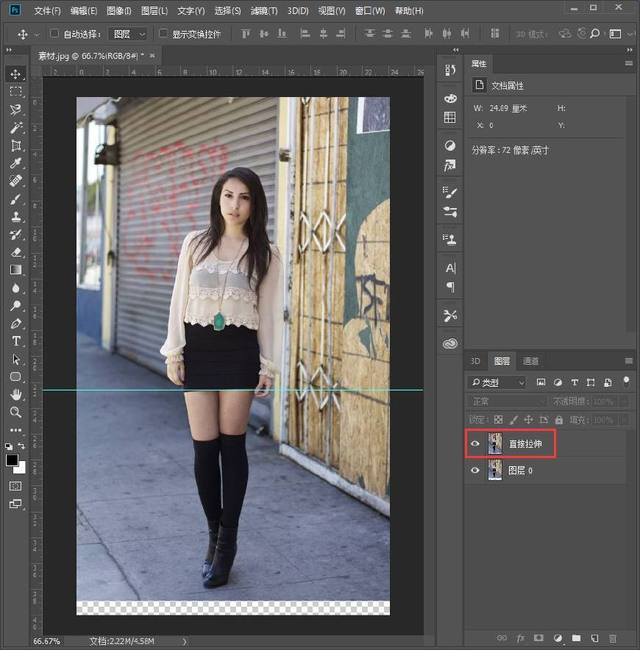Create a new layer using bottom icon
This screenshot has height=650, width=640.
pyautogui.click(x=593, y=637)
